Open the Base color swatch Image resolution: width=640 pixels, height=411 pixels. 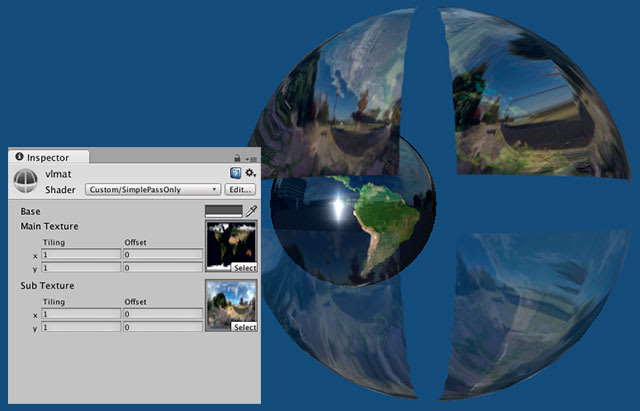[x=223, y=211]
